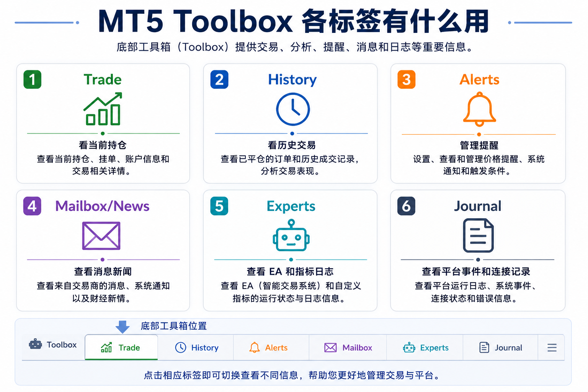Click the teal Experts robot icon in card 5
The width and height of the screenshot is (588, 392).
click(291, 235)
